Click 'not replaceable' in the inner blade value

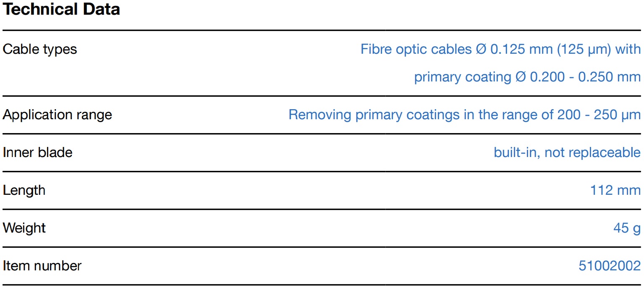pos(592,152)
